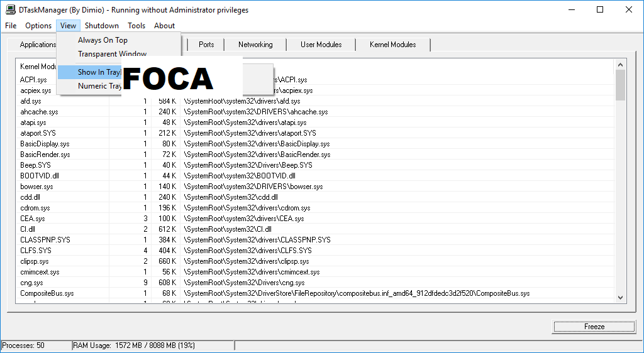
Task: Select the cng.sys module name
Action: coord(31,282)
